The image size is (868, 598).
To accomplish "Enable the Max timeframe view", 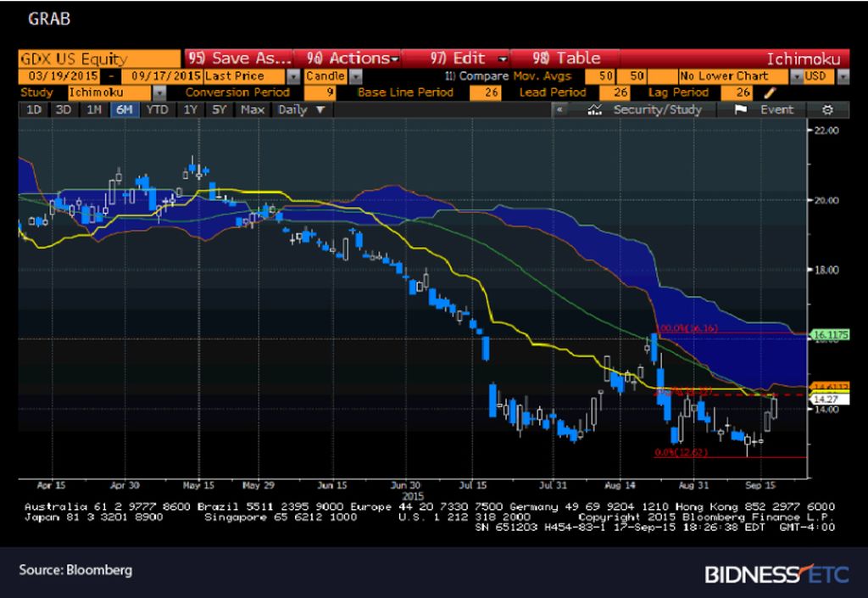I will (x=252, y=109).
